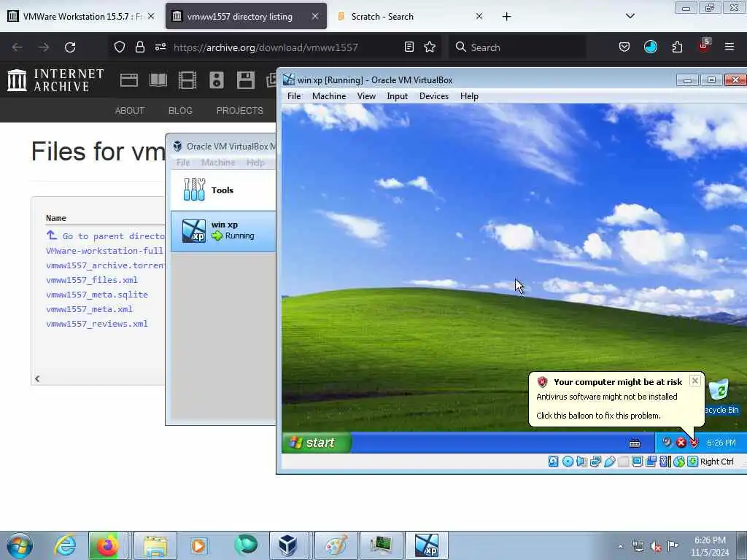
Task: Reload the current Firefox page
Action: click(70, 47)
